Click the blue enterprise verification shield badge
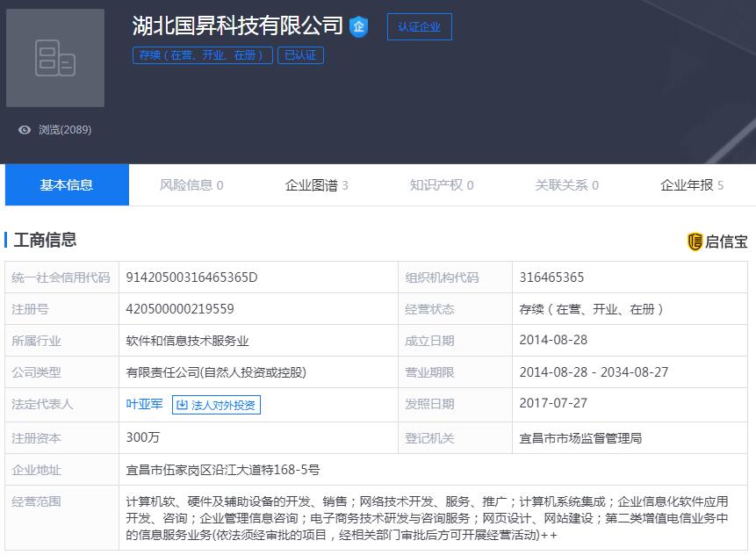Viewport: 756px width, 555px height. [358, 26]
